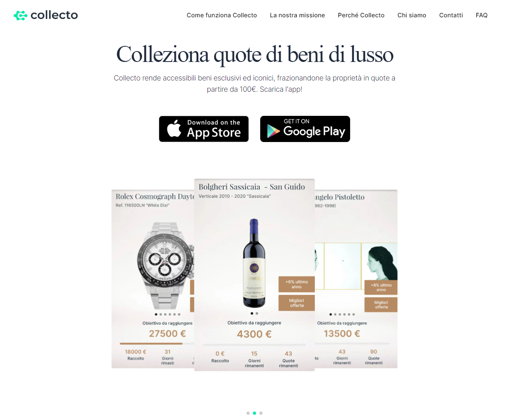Select the third carousel pagination dot
This screenshot has height=420, width=507.
point(261,413)
